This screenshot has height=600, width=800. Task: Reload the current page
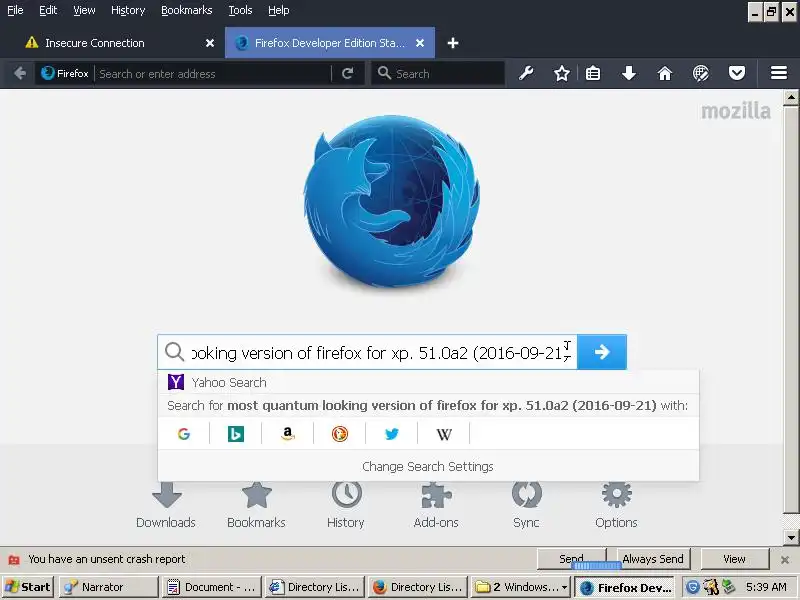point(347,73)
